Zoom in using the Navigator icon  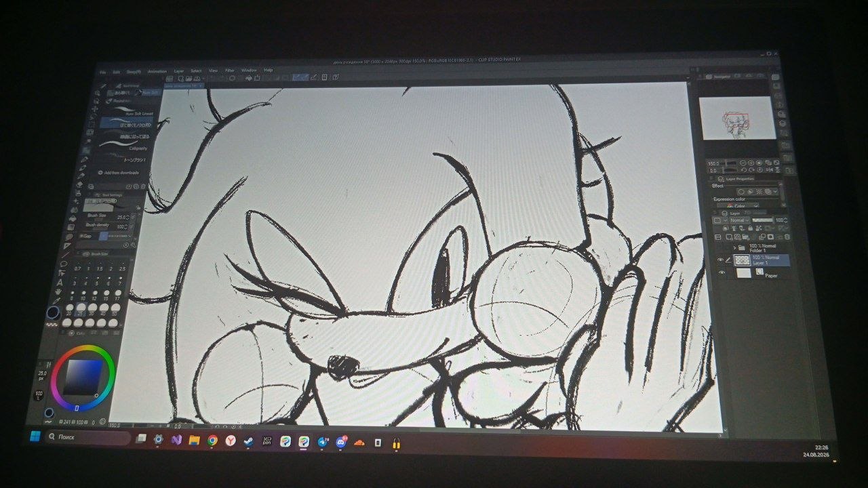(x=751, y=163)
